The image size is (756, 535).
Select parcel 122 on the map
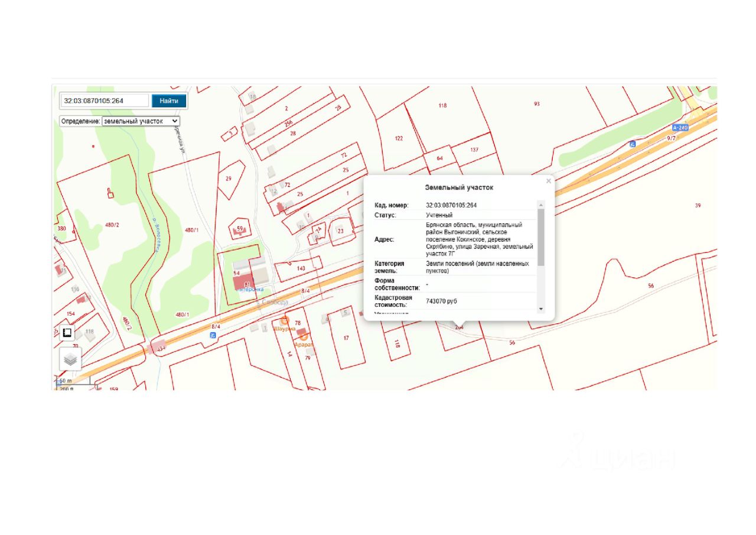(x=399, y=138)
